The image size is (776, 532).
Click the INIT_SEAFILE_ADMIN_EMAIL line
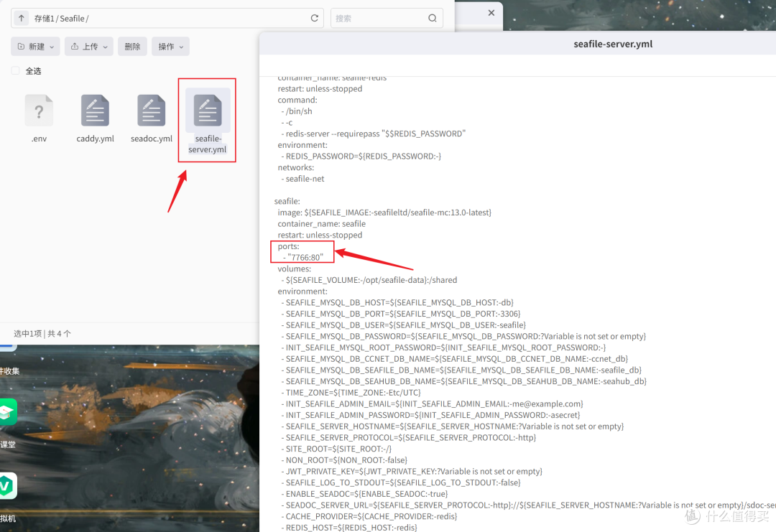point(432,404)
